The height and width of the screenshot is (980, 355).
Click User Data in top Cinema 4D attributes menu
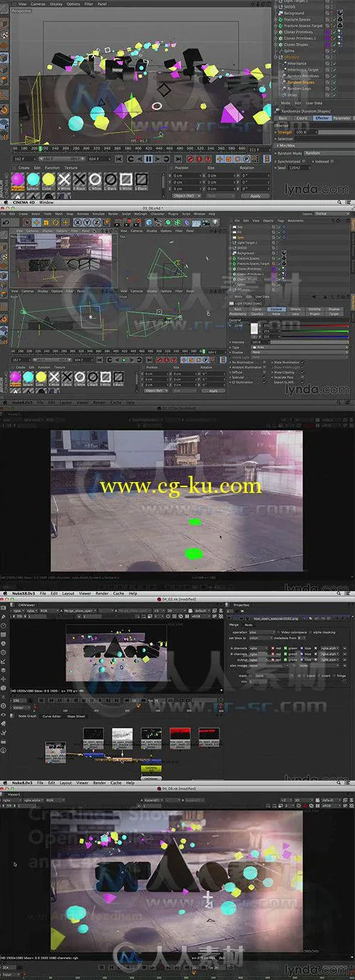point(314,103)
